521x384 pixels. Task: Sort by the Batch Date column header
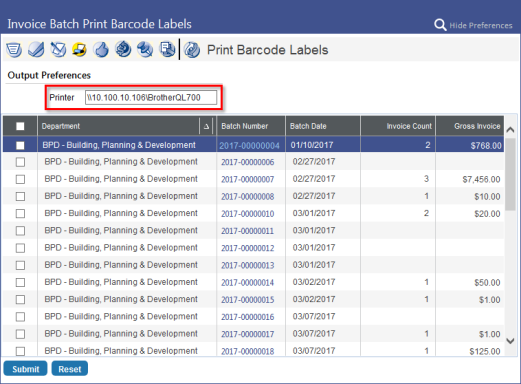pyautogui.click(x=308, y=126)
